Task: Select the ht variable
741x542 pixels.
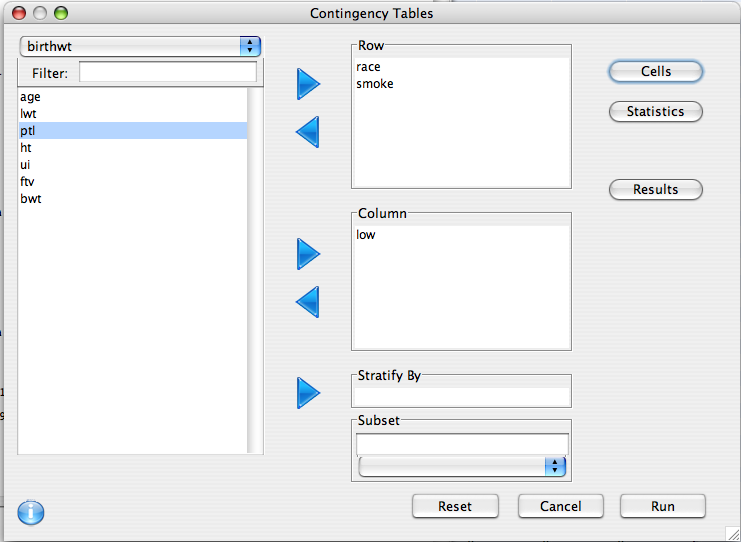Action: 133,148
